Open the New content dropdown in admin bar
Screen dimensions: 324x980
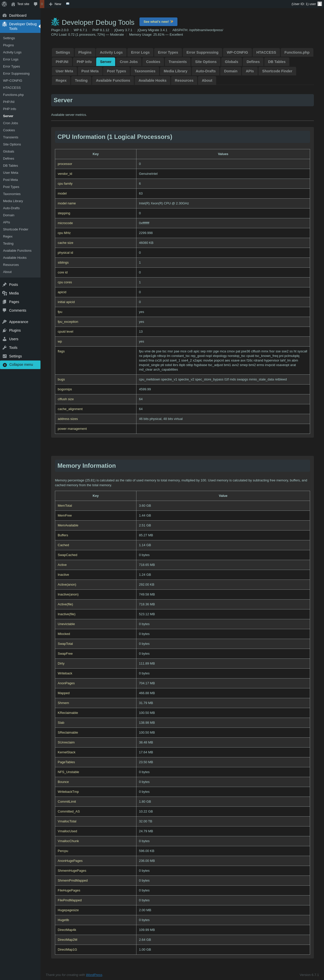55,4
